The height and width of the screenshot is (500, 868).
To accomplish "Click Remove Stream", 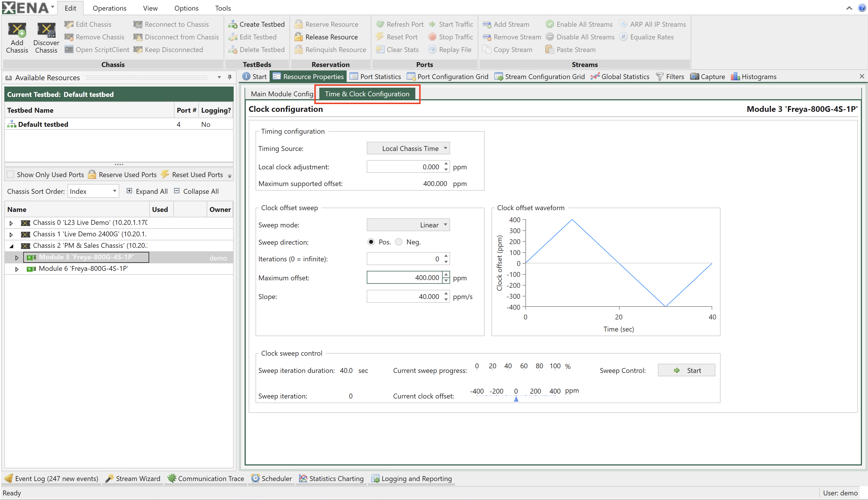I will (511, 37).
